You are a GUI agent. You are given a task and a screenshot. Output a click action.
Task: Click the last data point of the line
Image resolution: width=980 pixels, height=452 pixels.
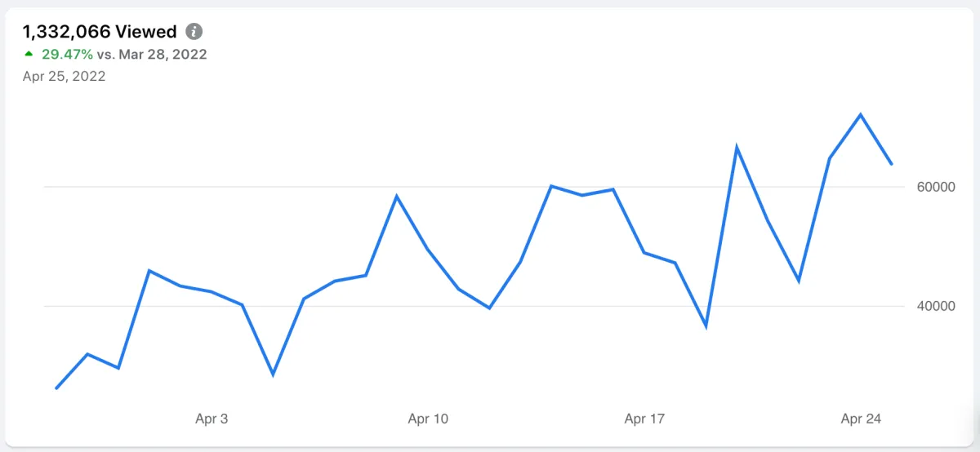point(892,164)
